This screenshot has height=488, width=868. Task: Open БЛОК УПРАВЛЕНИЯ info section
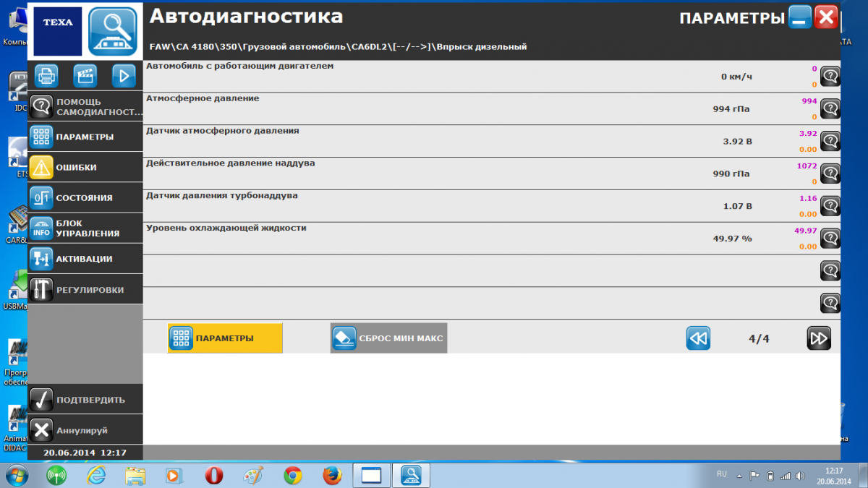(x=85, y=228)
